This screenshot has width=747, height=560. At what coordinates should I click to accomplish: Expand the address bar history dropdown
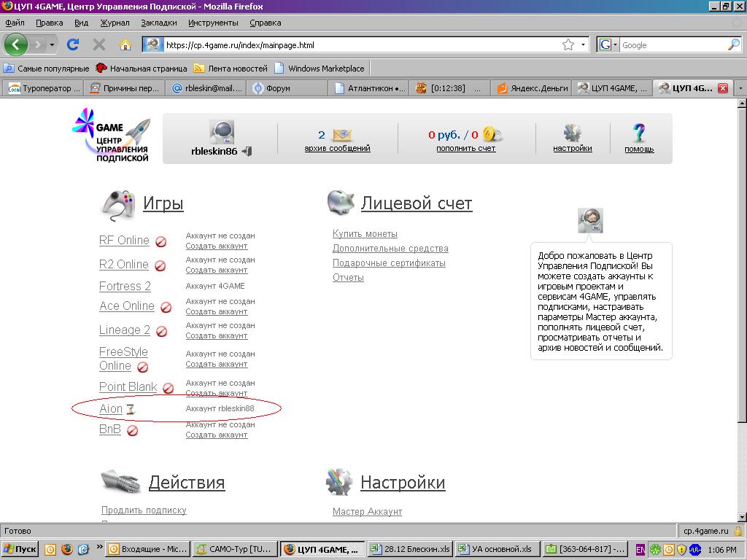click(584, 45)
